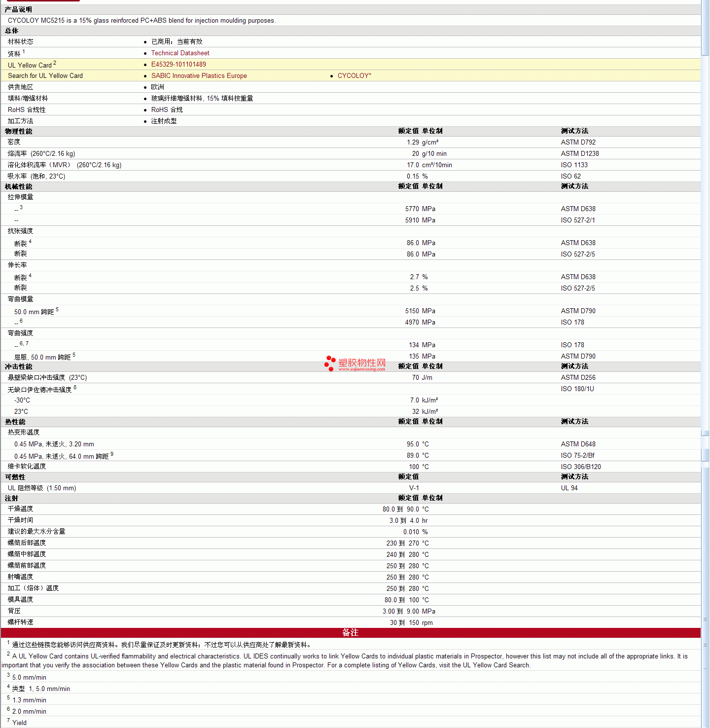Select the 建议的最大水分含量 row label
The image size is (710, 728).
tap(36, 532)
